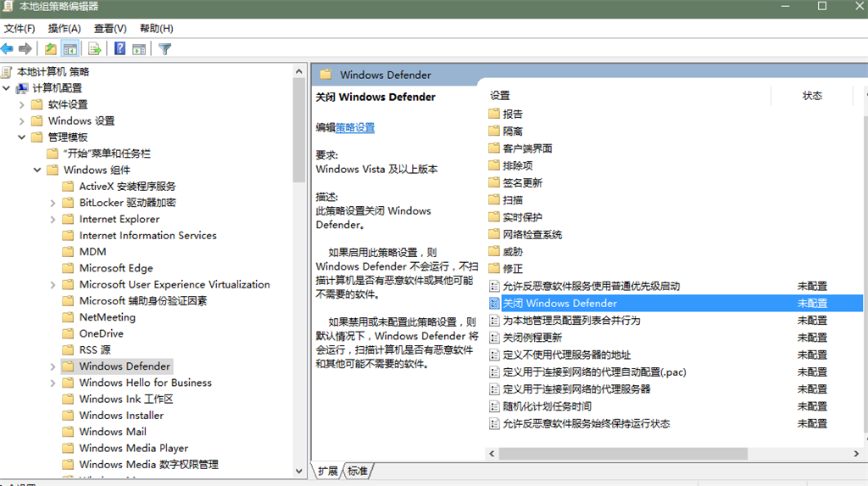Screen dimensions: 868x486
Task: Click the policy icon for 关闭 Windows Defender
Action: pos(494,303)
